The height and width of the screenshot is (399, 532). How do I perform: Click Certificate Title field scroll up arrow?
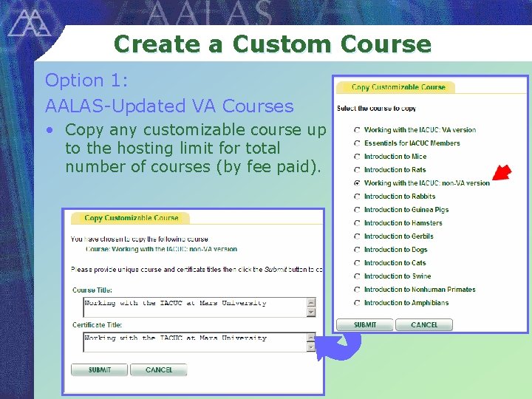point(311,337)
